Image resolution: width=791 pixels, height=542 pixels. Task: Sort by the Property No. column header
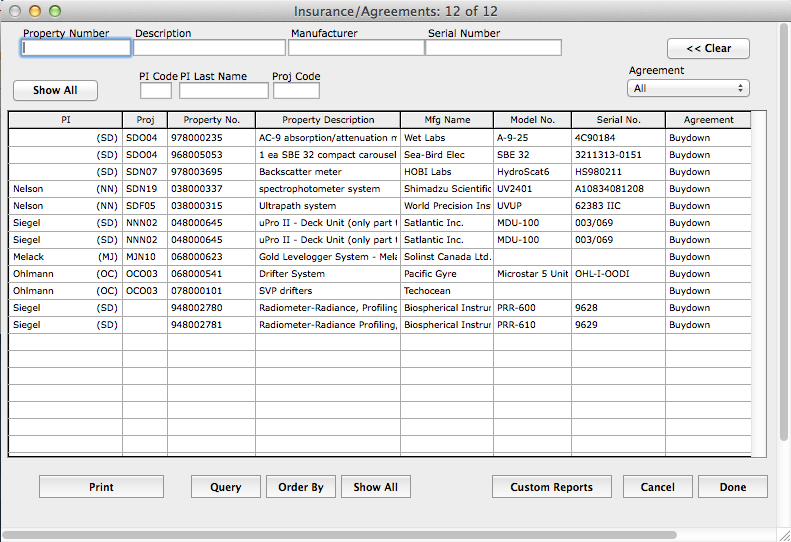click(211, 120)
